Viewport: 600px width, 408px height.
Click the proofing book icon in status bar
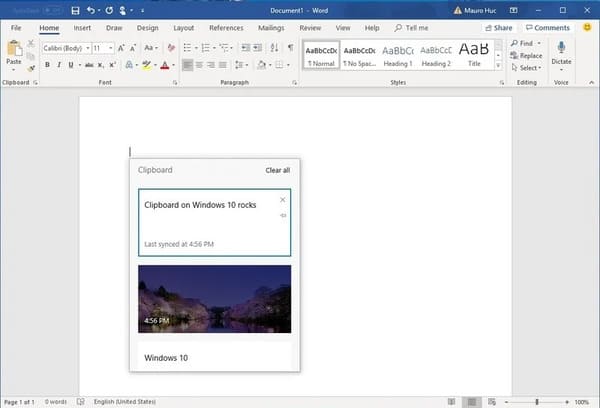pyautogui.click(x=80, y=401)
